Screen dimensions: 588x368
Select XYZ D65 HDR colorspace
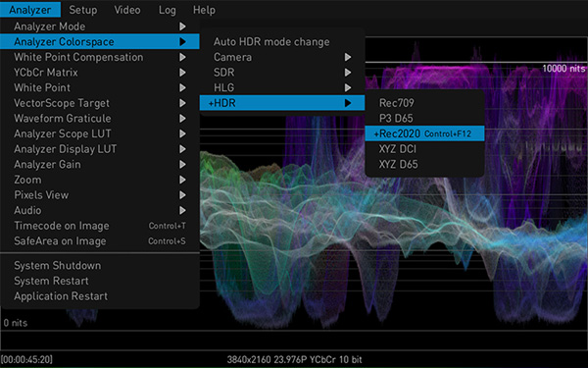(424, 165)
